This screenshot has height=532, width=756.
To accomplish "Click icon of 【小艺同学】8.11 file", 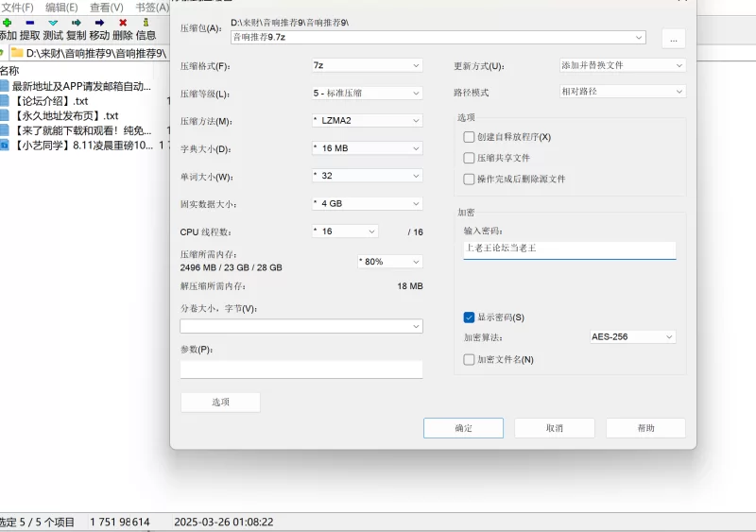I will 5,146.
